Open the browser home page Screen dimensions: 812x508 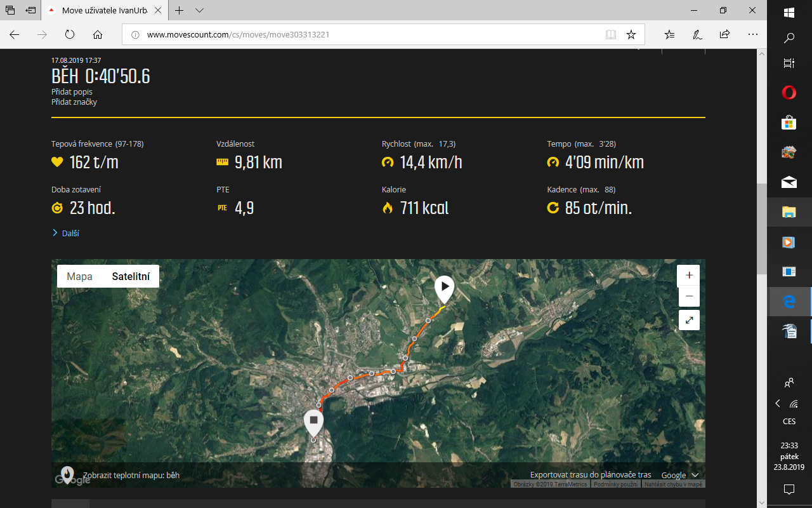(x=98, y=35)
